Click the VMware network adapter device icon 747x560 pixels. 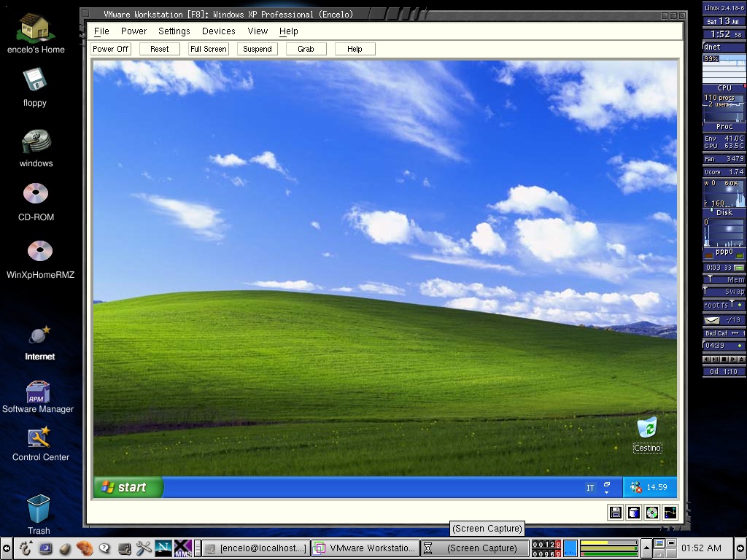pyautogui.click(x=670, y=513)
